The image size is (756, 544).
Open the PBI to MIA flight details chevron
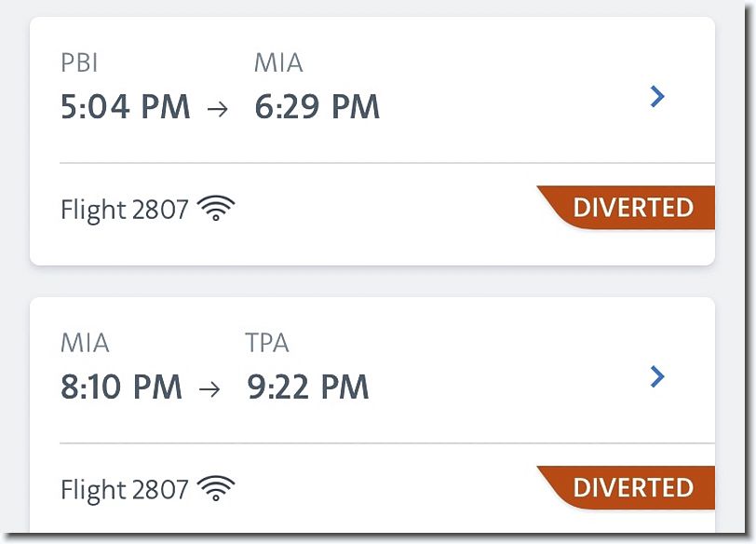tap(657, 96)
